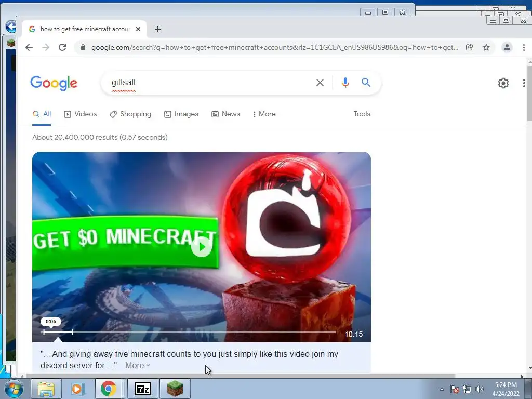Image resolution: width=532 pixels, height=399 pixels.
Task: Select the 'how to get free minecraft accounts' tab
Action: (x=84, y=29)
